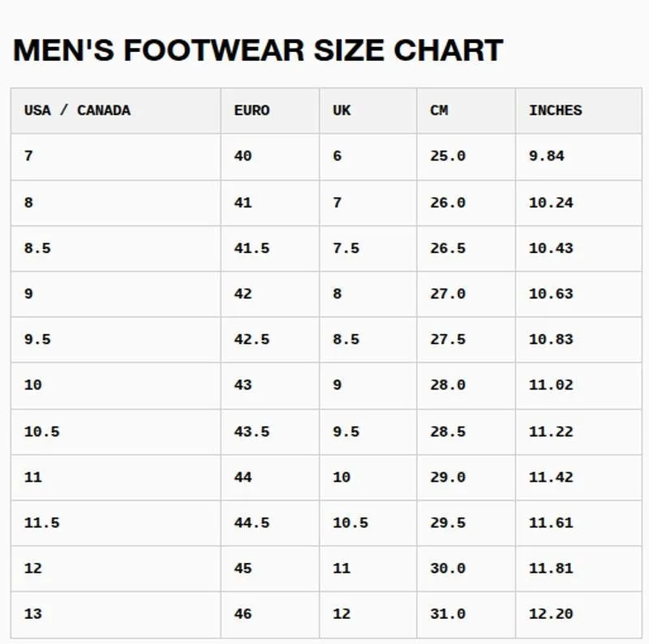This screenshot has width=649, height=644.
Task: Click Euro size 43 cell
Action: click(270, 386)
